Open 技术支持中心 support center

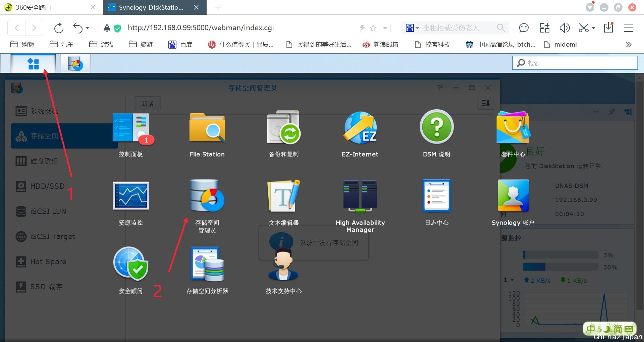283,271
